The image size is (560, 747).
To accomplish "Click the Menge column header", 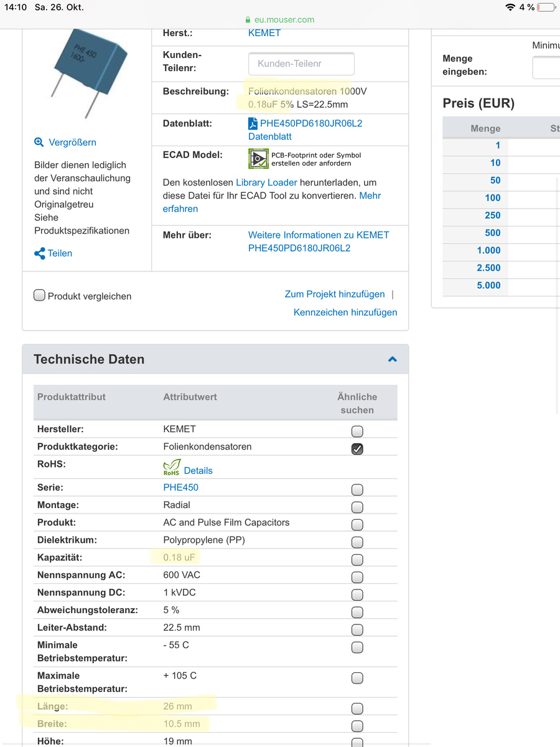I will 486,128.
